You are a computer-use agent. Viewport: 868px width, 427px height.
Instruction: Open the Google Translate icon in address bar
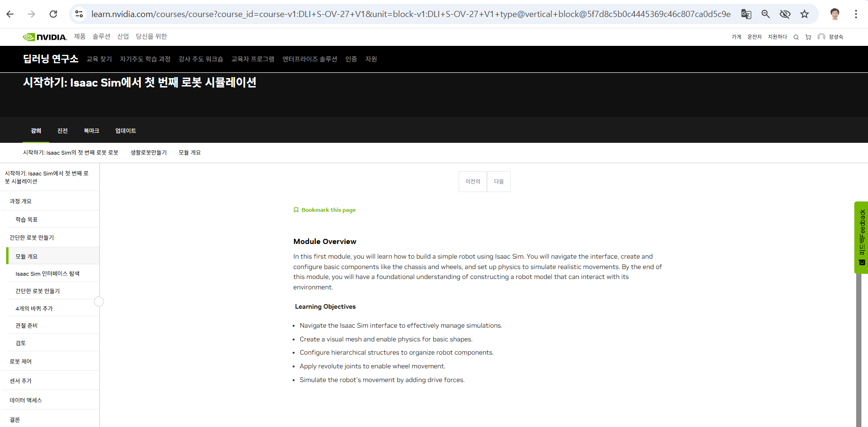[x=746, y=14]
